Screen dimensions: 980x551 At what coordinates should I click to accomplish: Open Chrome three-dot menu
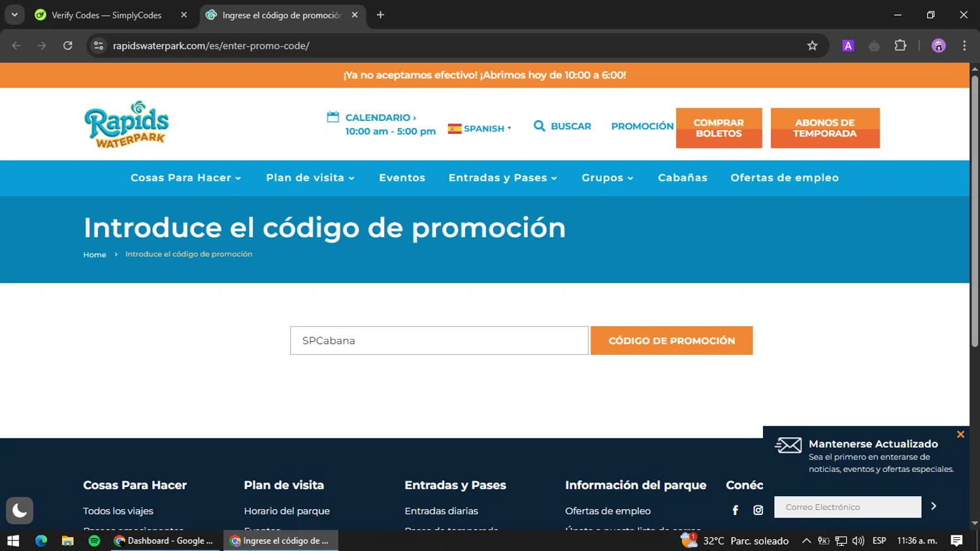point(964,46)
